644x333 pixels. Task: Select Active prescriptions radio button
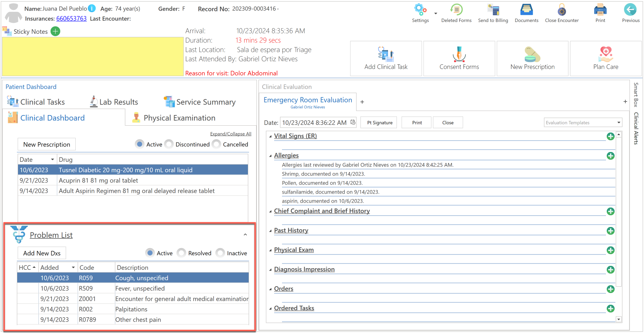pyautogui.click(x=140, y=144)
